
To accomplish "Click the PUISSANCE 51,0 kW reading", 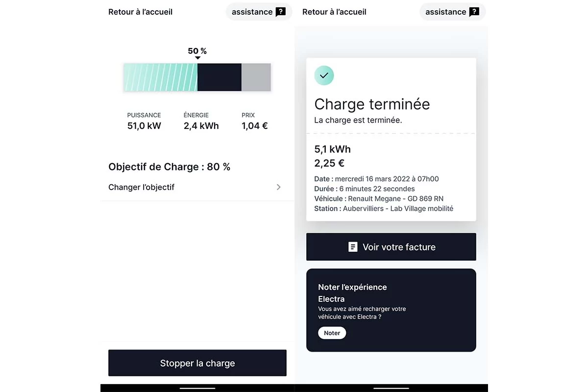I will [x=144, y=122].
